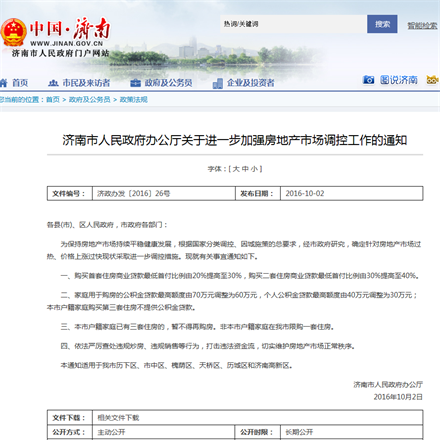Set font size to 大
The width and height of the screenshot is (440, 440).
click(x=236, y=169)
